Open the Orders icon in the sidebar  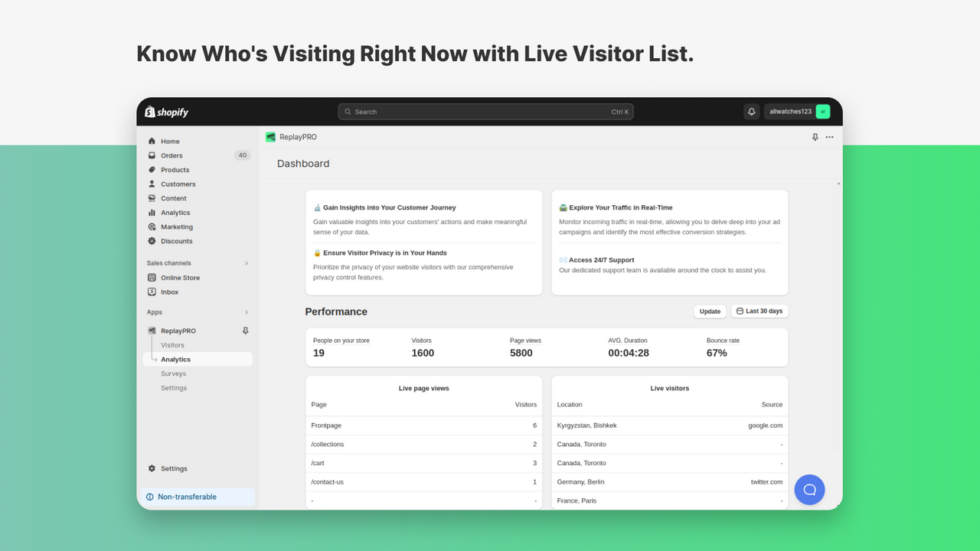[x=153, y=155]
